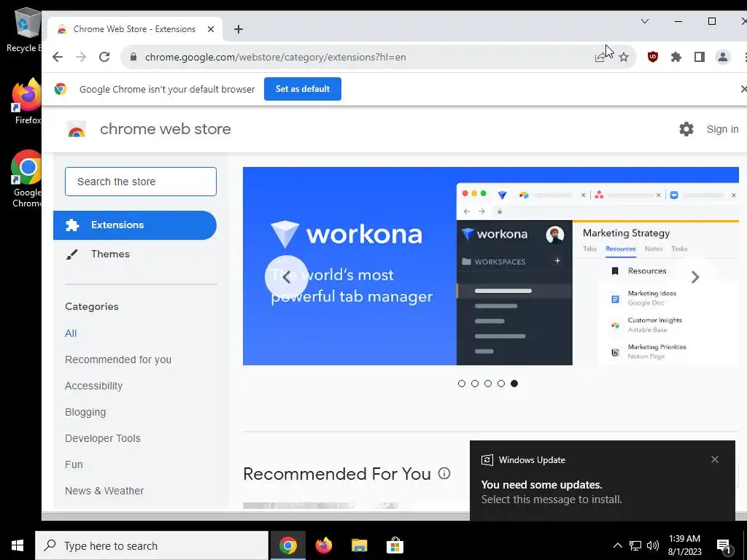Open the volume tray icon
Image resolution: width=747 pixels, height=560 pixels.
653,545
